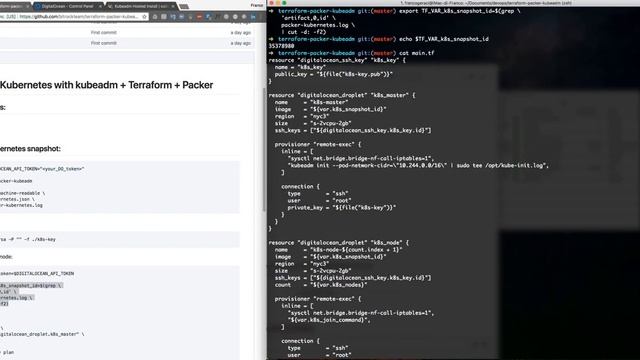The height and width of the screenshot is (360, 640).
Task: Click the browser page vertical scrollbar
Action: coord(264,149)
